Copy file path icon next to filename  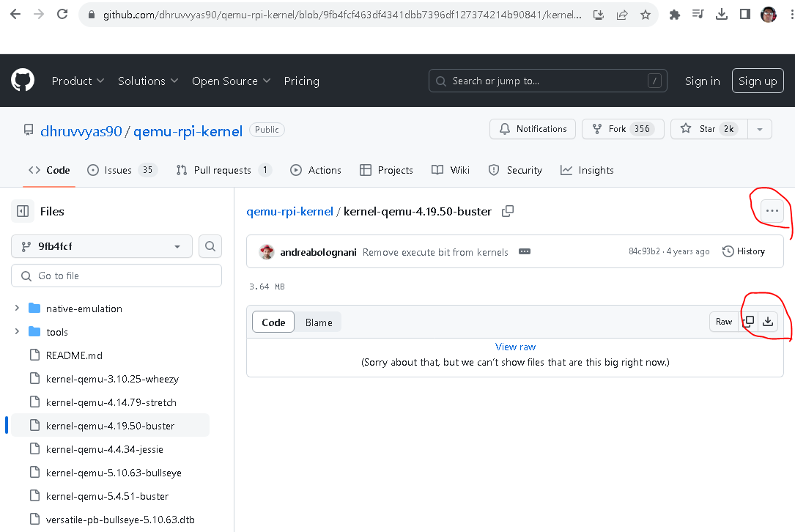(508, 211)
